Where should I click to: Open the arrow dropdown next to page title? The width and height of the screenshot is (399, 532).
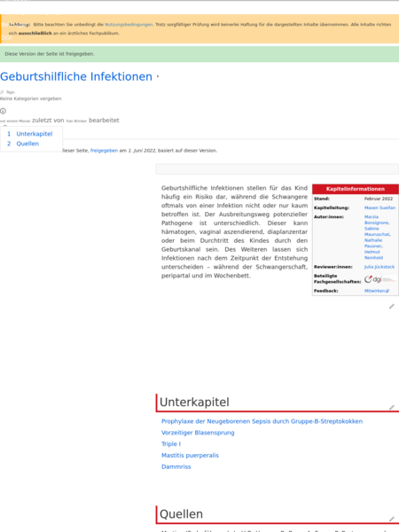tap(158, 76)
